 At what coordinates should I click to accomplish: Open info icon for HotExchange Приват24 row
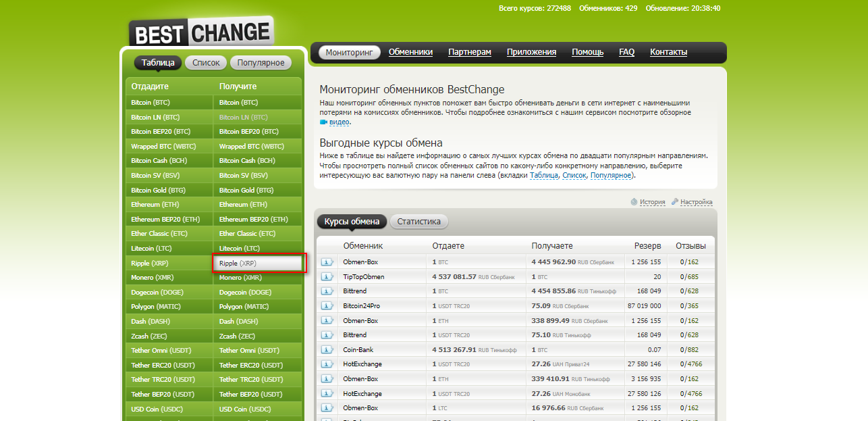327,364
